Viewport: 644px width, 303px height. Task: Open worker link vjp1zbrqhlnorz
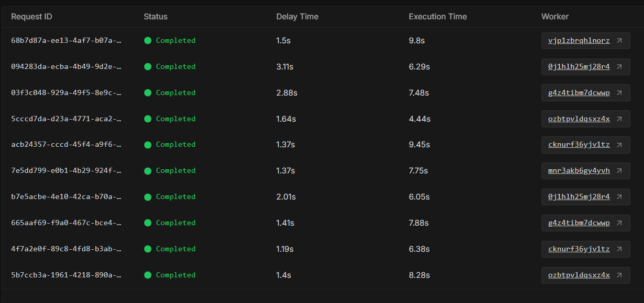point(579,40)
